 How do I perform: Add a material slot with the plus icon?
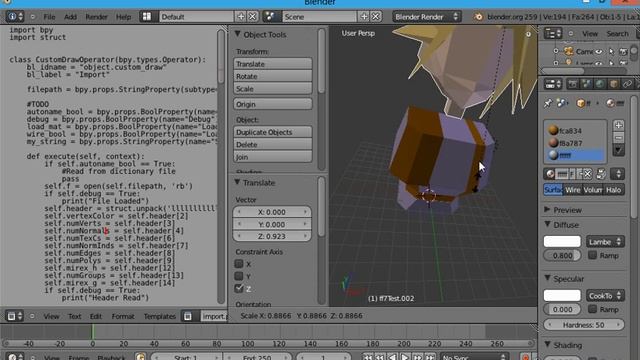tap(618, 125)
